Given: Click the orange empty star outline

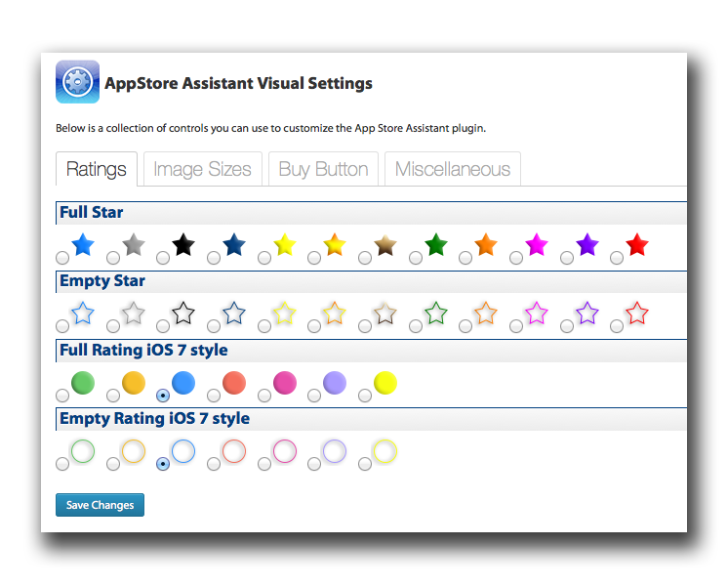Looking at the screenshot, I should 486,314.
